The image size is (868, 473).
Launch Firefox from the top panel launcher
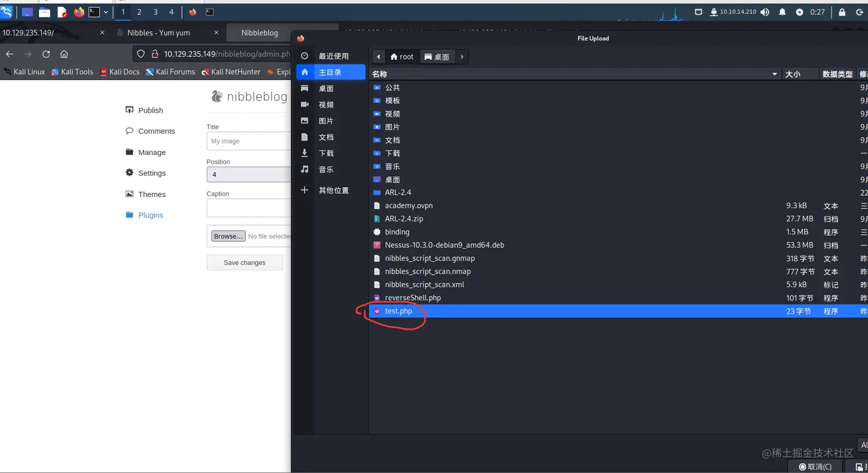79,12
